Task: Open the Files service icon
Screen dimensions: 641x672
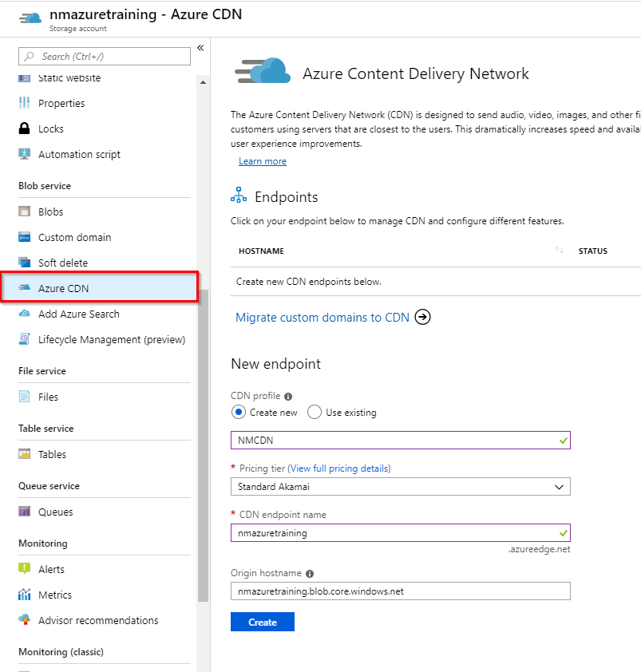Action: 24,397
